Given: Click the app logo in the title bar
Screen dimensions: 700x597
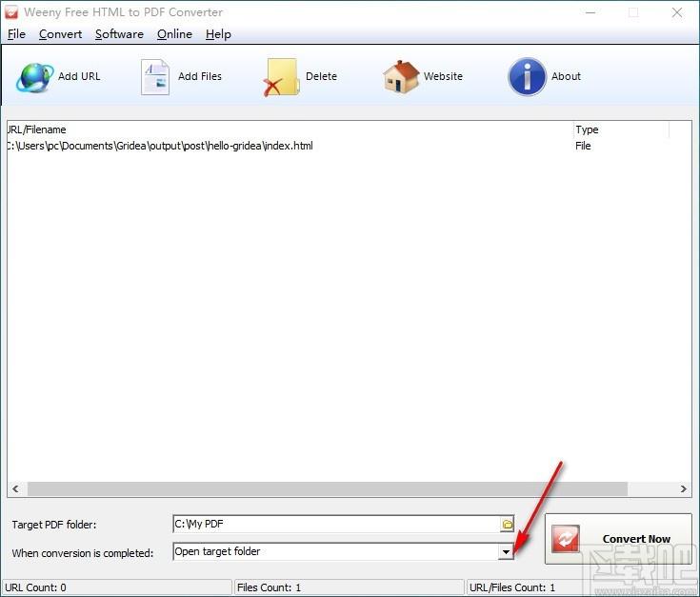Looking at the screenshot, I should 11,12.
